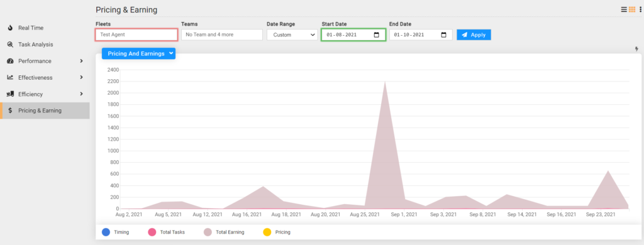Expand the Performance submenu chevron
This screenshot has width=644, height=245.
tap(81, 61)
